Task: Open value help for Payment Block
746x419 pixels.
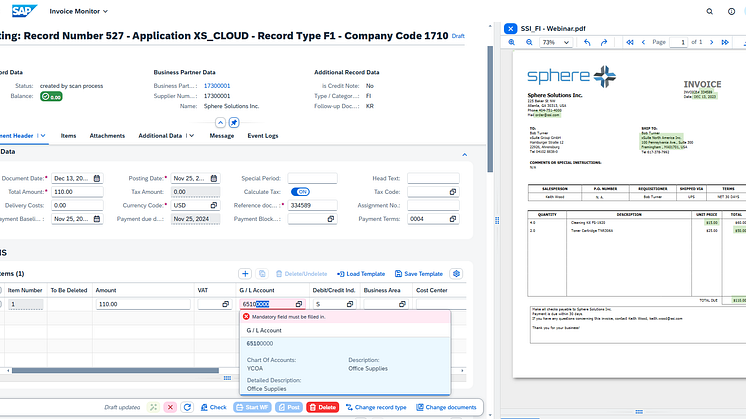Action: tap(330, 219)
